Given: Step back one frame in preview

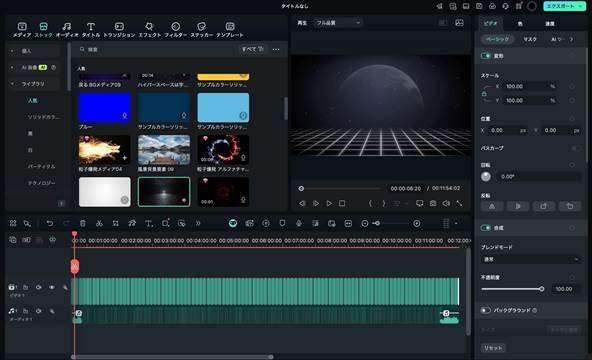Looking at the screenshot, I should 302,203.
